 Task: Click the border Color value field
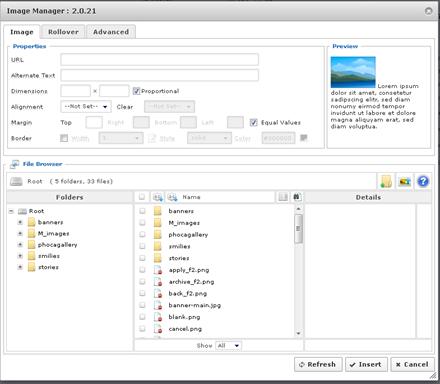[x=278, y=138]
